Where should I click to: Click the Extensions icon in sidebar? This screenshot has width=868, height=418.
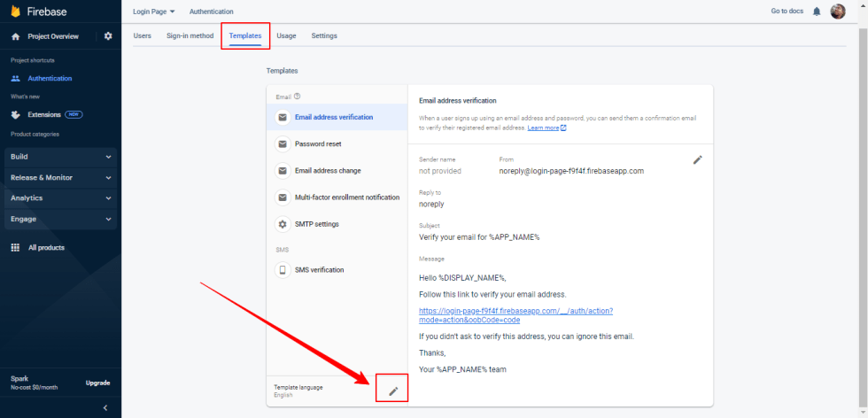[16, 114]
